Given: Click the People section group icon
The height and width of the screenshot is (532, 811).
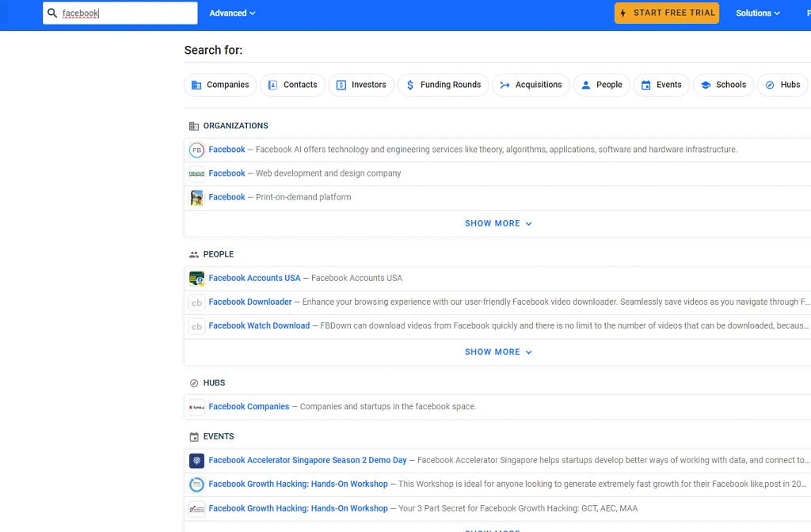Looking at the screenshot, I should pyautogui.click(x=194, y=254).
